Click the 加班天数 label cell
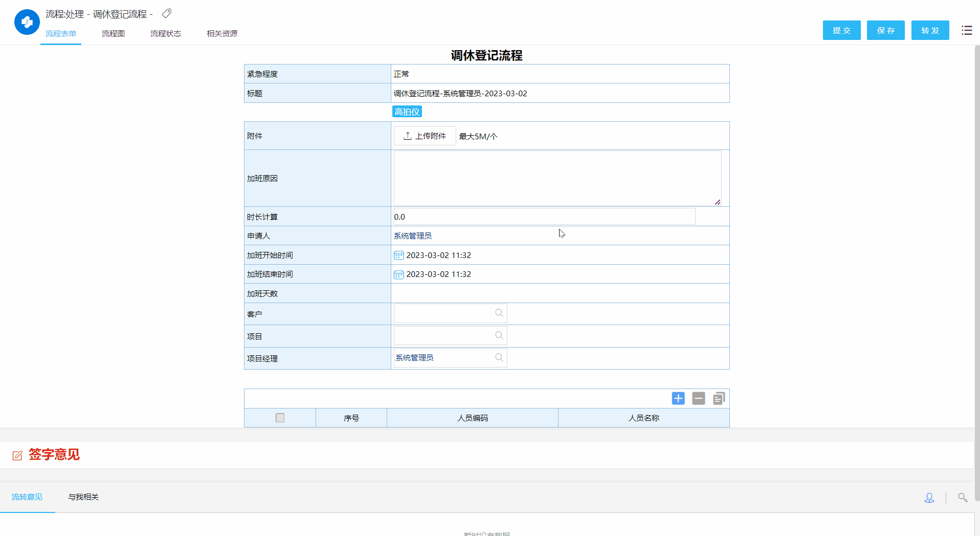This screenshot has height=536, width=980. click(318, 293)
